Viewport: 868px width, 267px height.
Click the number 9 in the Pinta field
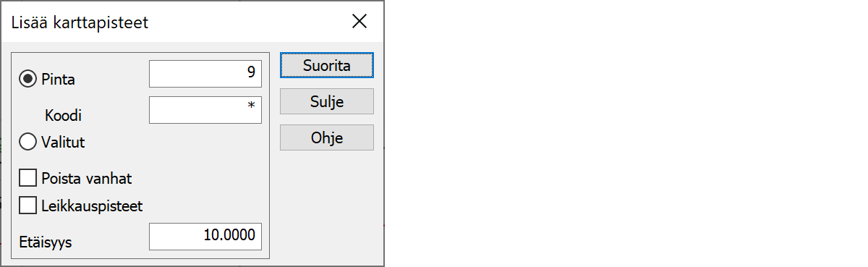click(251, 72)
